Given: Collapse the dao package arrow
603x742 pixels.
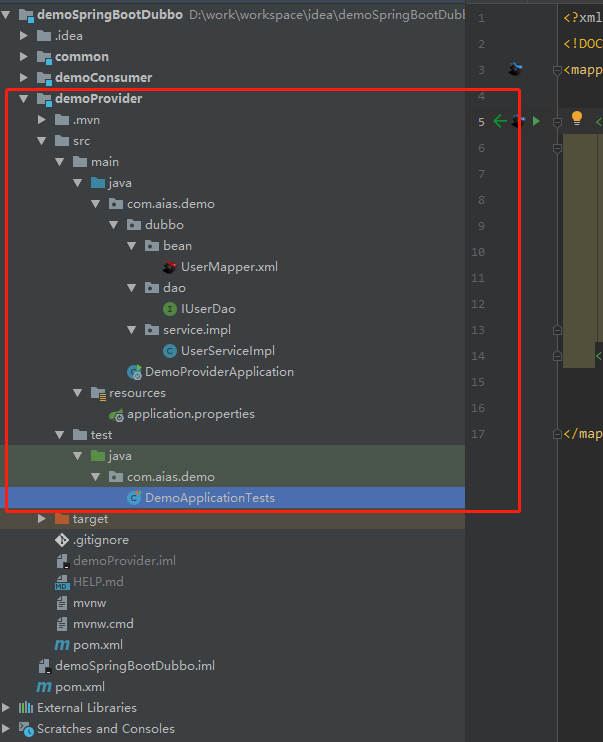Looking at the screenshot, I should coord(132,288).
